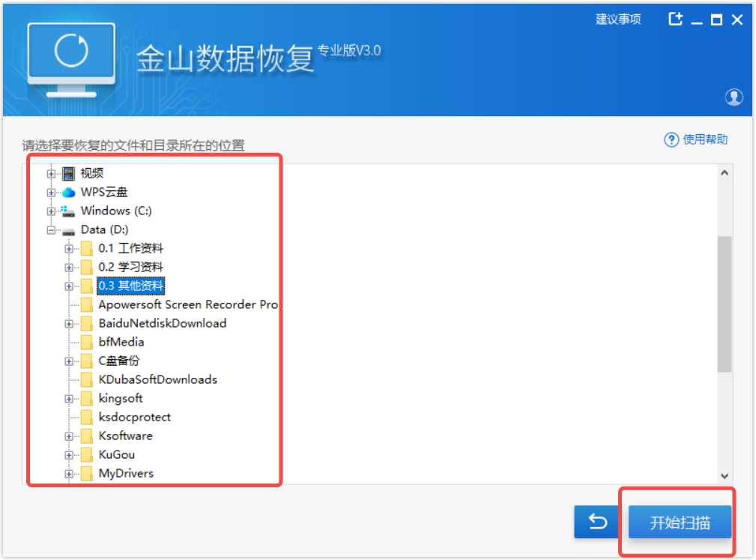Select the 0.2 学习资料 folder
The width and height of the screenshot is (756, 560).
pos(130,268)
